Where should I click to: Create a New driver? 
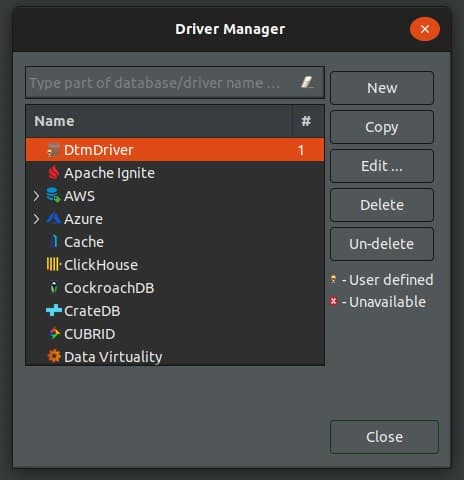point(382,88)
